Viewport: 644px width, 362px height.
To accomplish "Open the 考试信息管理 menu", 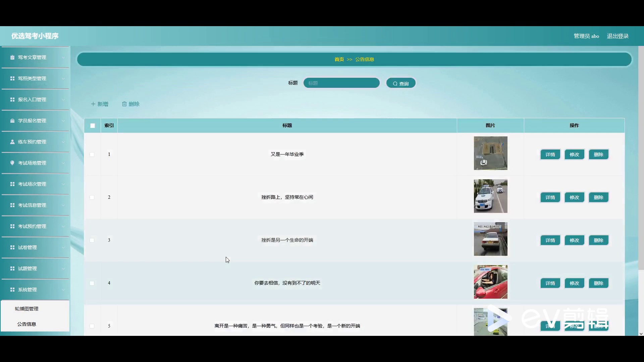I will 35,205.
